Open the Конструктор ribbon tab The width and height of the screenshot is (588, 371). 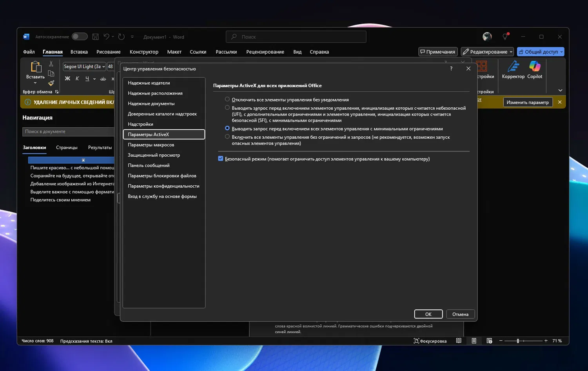click(x=144, y=52)
